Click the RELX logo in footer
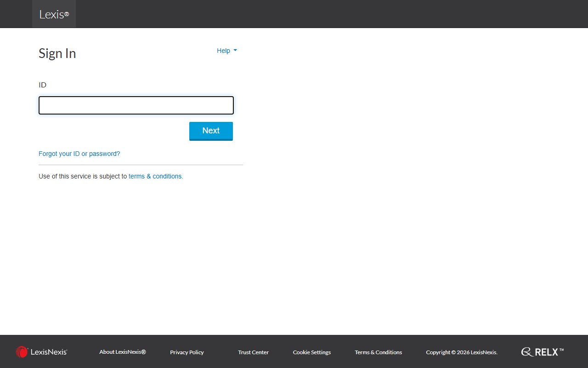This screenshot has width=588, height=368. pos(543,352)
